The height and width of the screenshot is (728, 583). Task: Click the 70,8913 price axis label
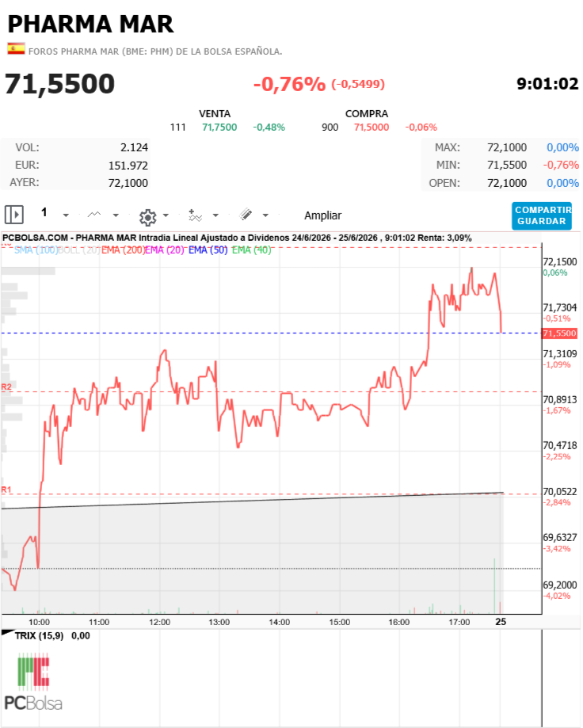click(560, 400)
